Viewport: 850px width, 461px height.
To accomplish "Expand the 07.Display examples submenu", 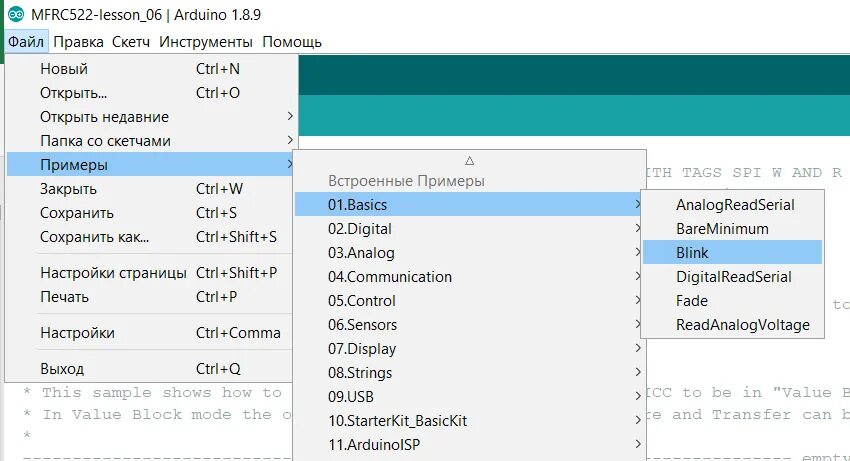I will [469, 348].
